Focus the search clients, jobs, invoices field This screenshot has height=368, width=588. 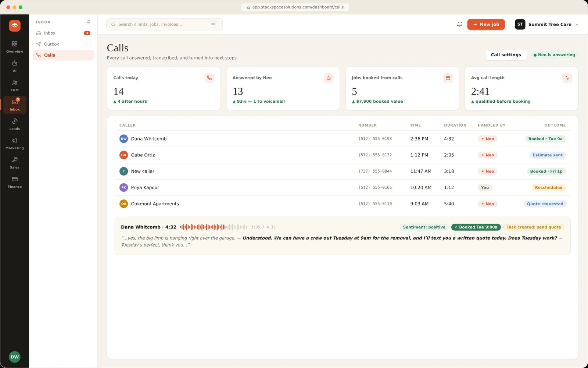pyautogui.click(x=164, y=24)
